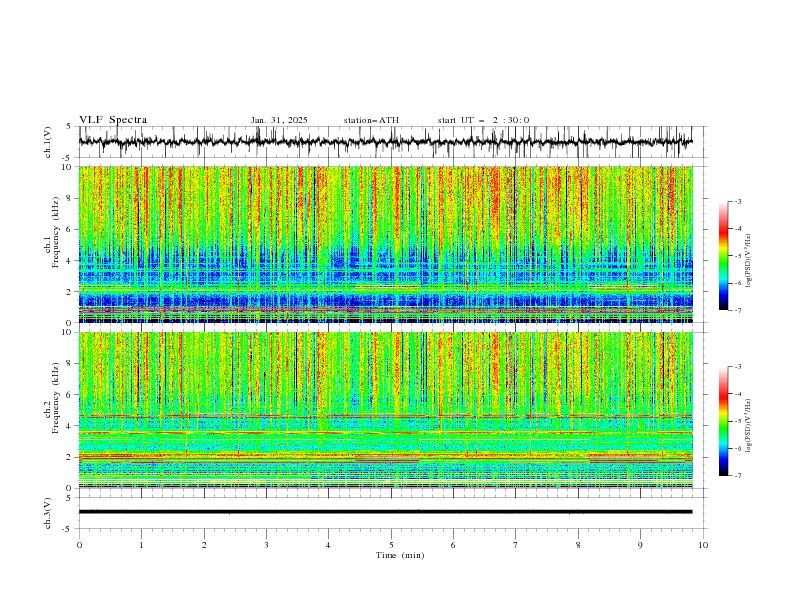
Task: Click the 'VLF Spectra' title text
Action: tap(113, 120)
